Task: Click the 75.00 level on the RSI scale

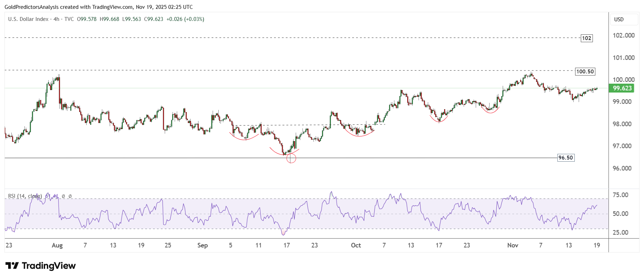Action: pos(621,195)
